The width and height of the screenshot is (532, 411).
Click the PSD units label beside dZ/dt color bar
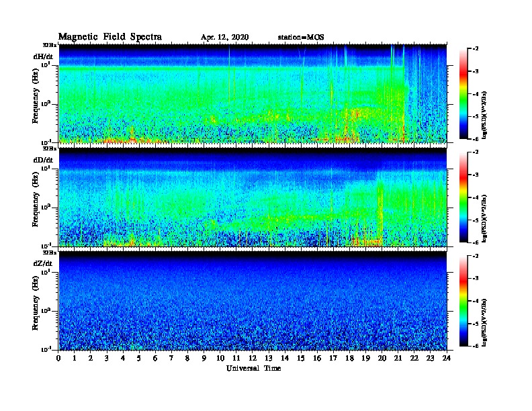tap(484, 322)
